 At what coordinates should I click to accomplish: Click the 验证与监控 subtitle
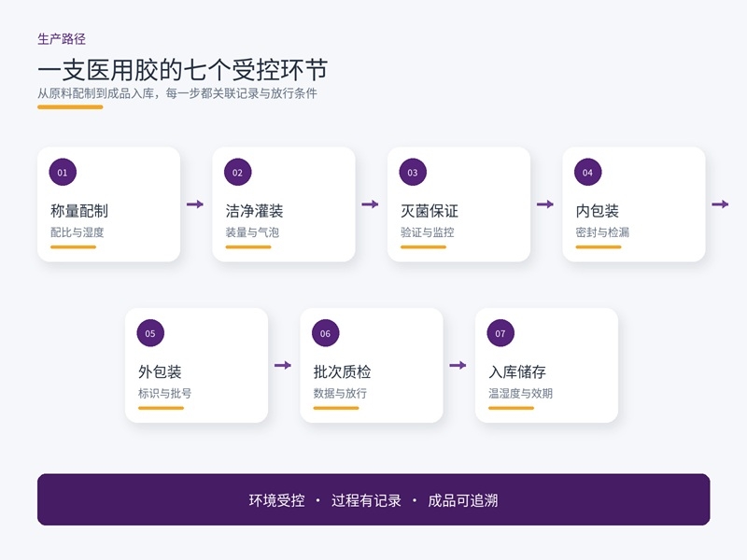click(x=428, y=232)
